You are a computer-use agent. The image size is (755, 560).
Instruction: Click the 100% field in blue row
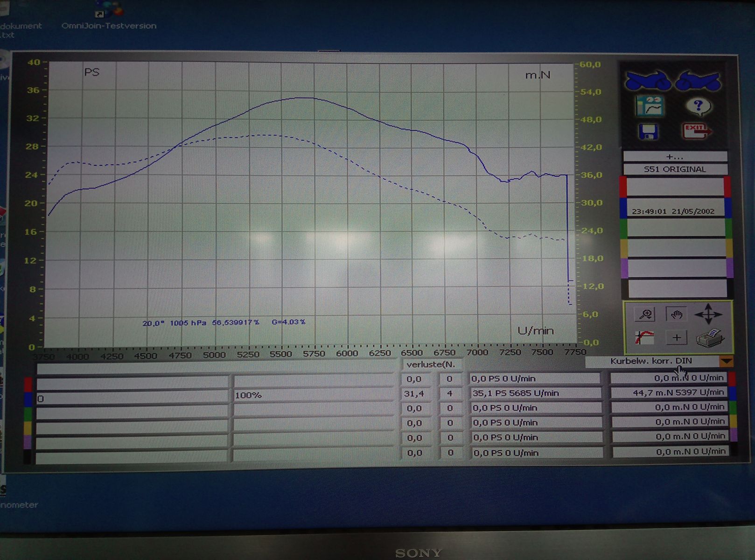(x=314, y=396)
